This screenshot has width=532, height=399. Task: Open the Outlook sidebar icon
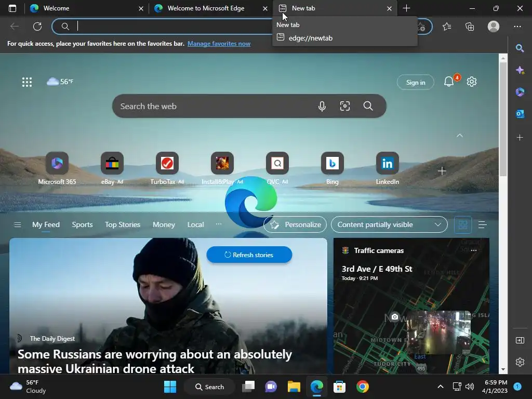pos(520,114)
